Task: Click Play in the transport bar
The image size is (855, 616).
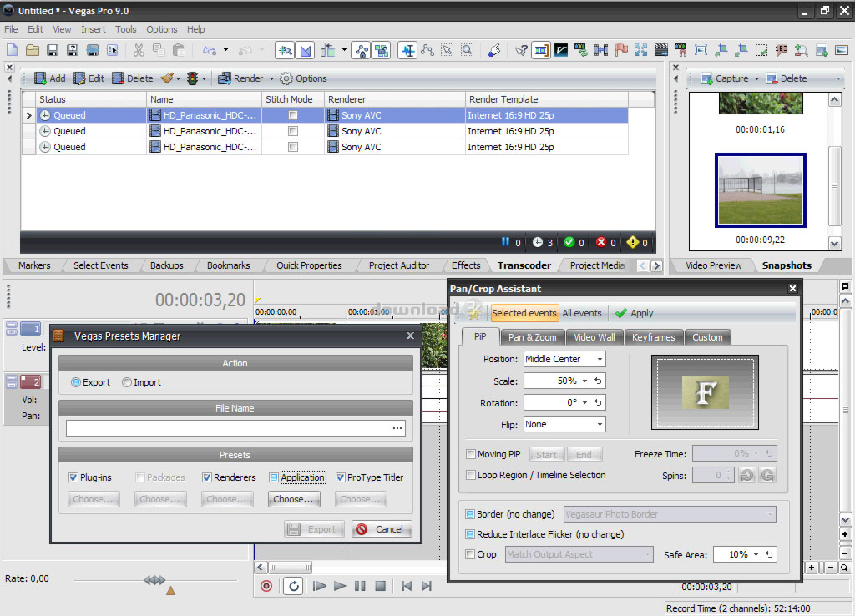Action: 340,586
